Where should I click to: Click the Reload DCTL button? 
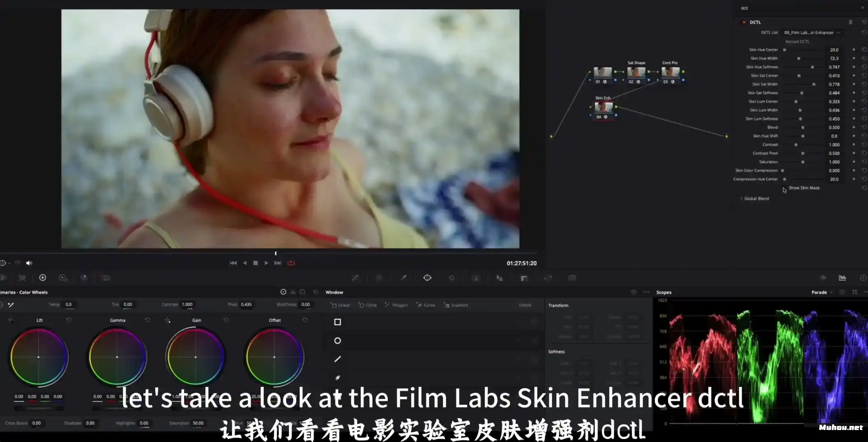(x=797, y=42)
